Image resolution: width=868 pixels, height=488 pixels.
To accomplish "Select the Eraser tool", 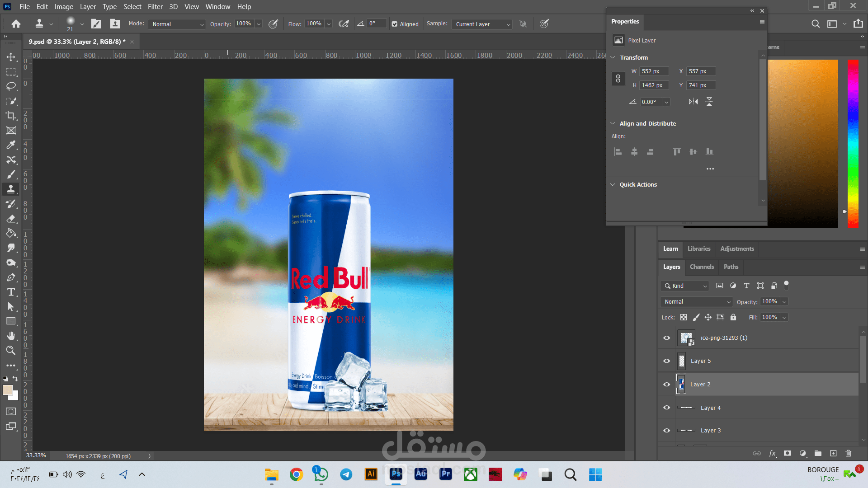I will (x=11, y=219).
